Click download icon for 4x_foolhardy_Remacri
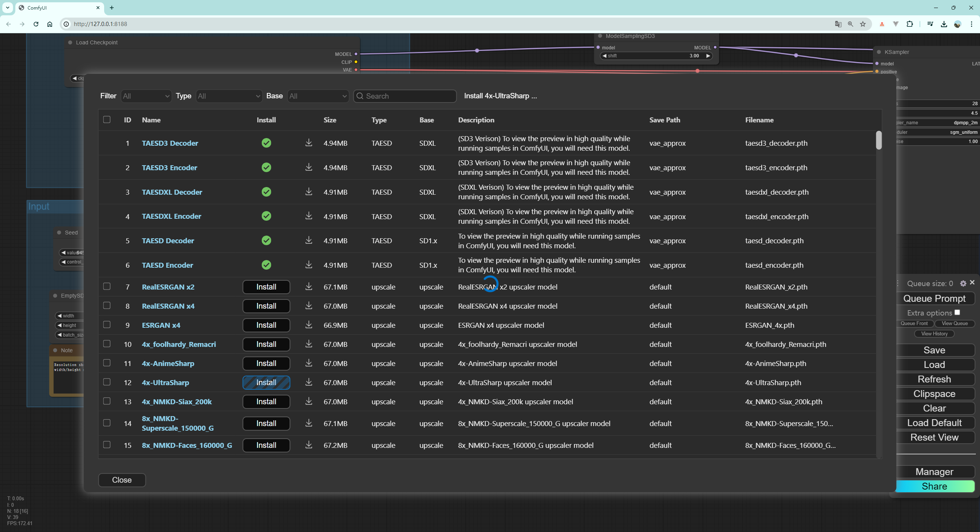The image size is (980, 532). (309, 344)
